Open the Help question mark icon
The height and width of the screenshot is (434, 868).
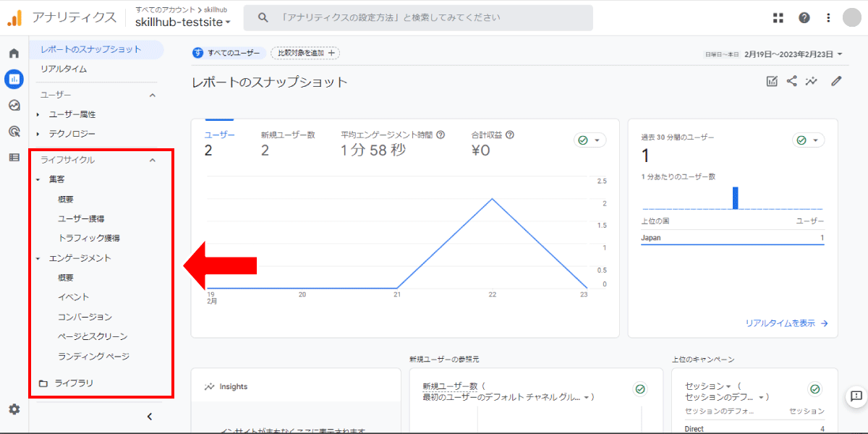tap(804, 18)
